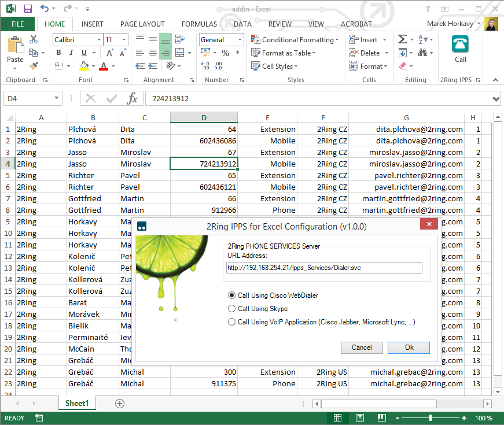Open the General number format dropdown

(x=240, y=39)
